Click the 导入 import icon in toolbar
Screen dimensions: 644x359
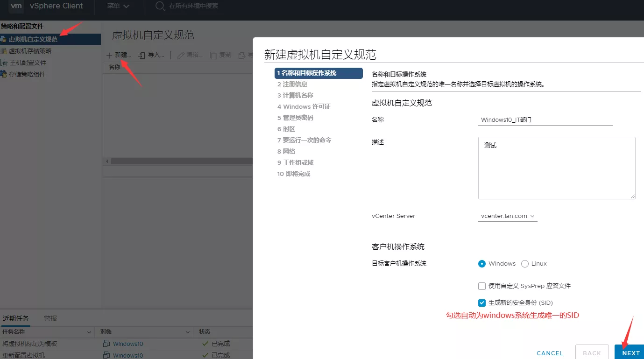point(142,55)
